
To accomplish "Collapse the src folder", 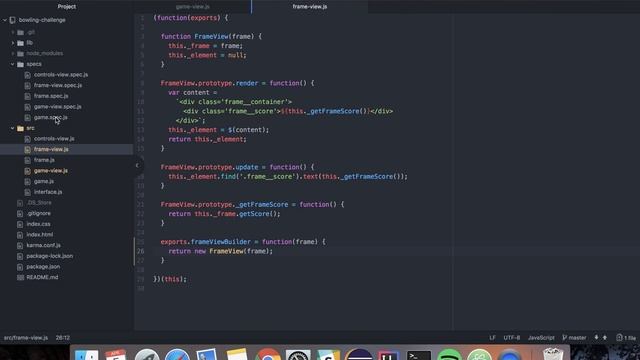I will [x=13, y=128].
